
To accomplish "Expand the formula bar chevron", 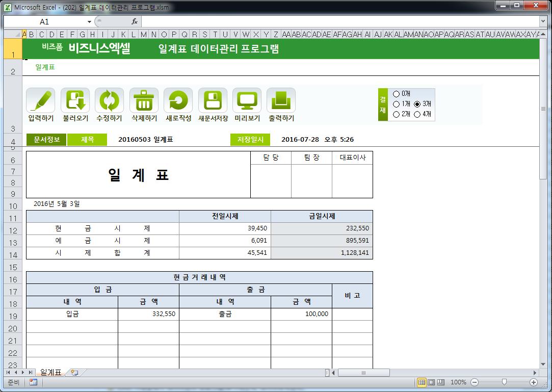I will [x=543, y=21].
